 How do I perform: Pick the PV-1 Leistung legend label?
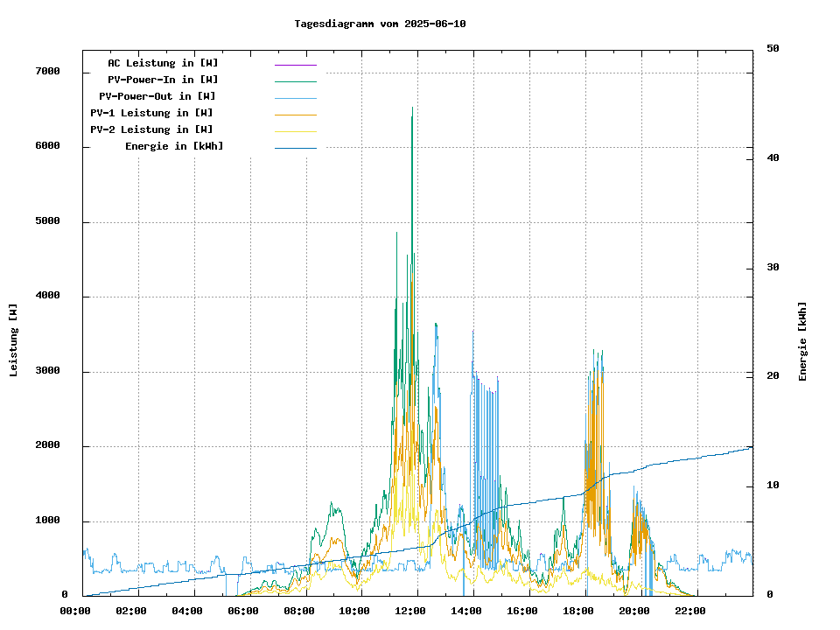151,113
